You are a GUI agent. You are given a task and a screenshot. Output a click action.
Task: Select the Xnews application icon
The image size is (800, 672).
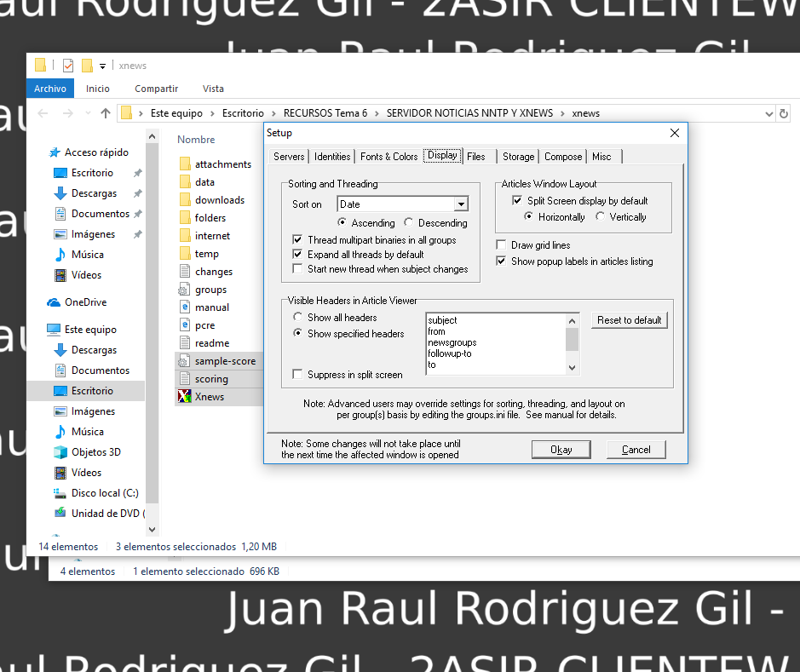point(184,396)
